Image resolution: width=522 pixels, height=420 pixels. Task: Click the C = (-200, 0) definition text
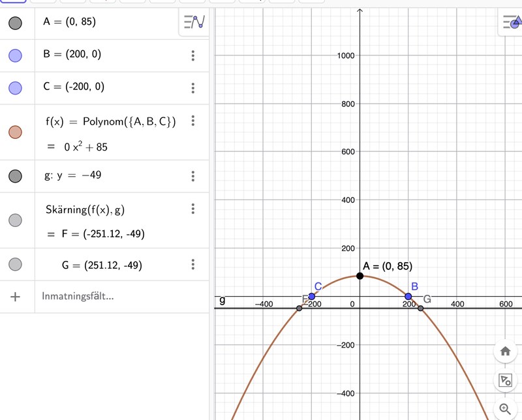click(x=74, y=87)
